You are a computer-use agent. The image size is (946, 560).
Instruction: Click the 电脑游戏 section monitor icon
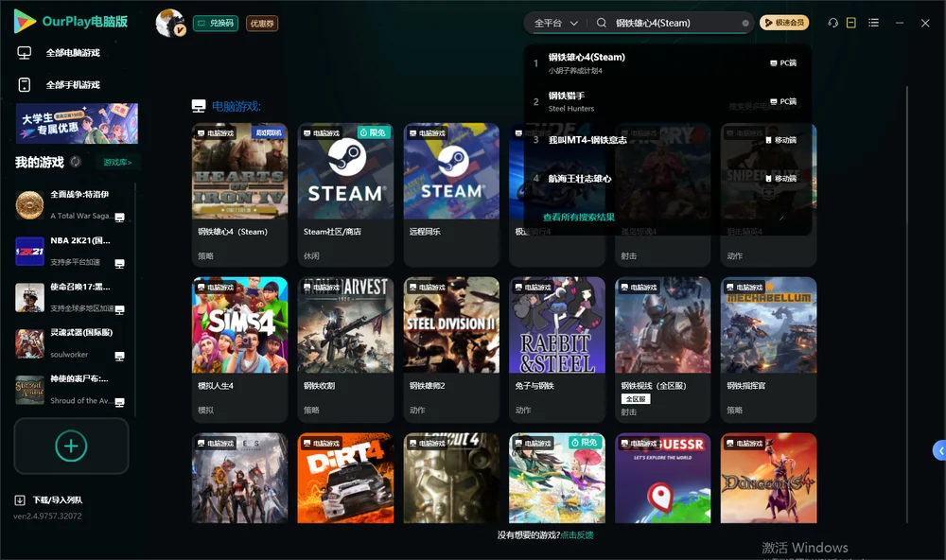coord(199,106)
